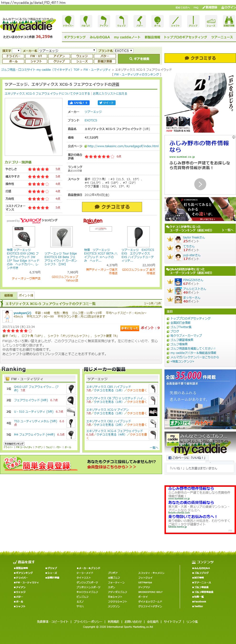Viewport: 236px width, 644px height.
Task: Select the Iron (アイアン) icon
Action: tap(104, 21)
